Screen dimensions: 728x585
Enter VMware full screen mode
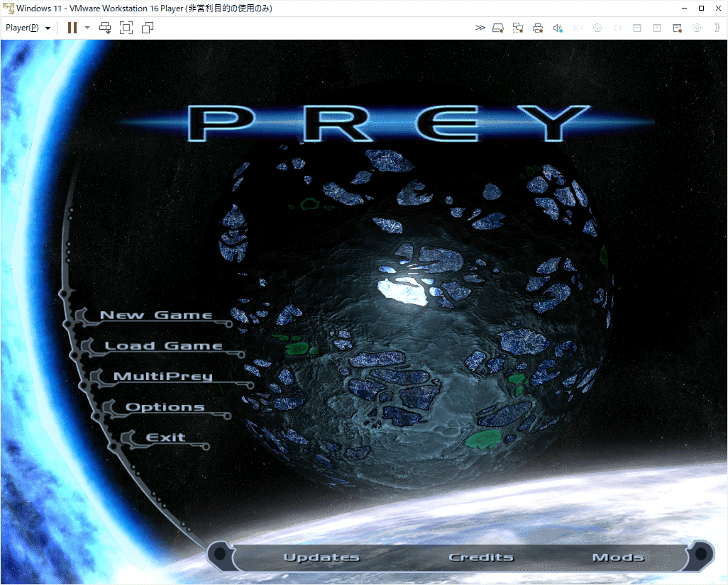(x=126, y=28)
